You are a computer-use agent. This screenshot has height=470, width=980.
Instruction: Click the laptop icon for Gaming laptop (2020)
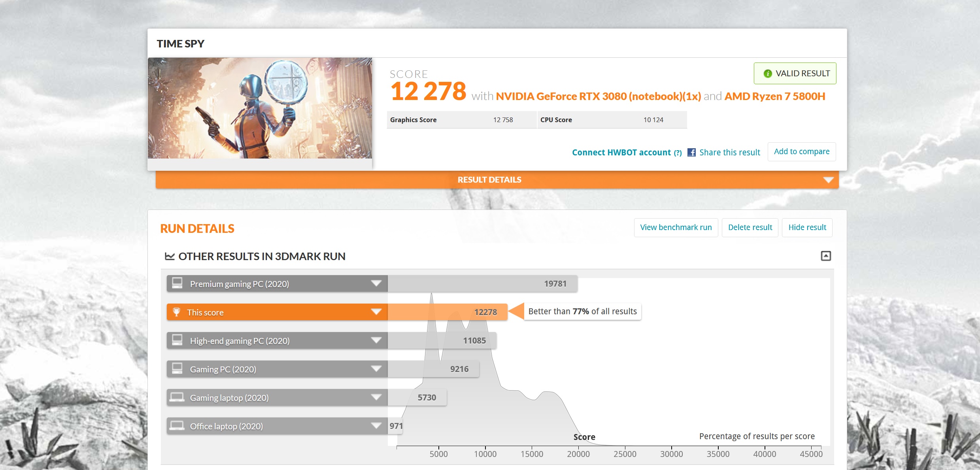177,397
